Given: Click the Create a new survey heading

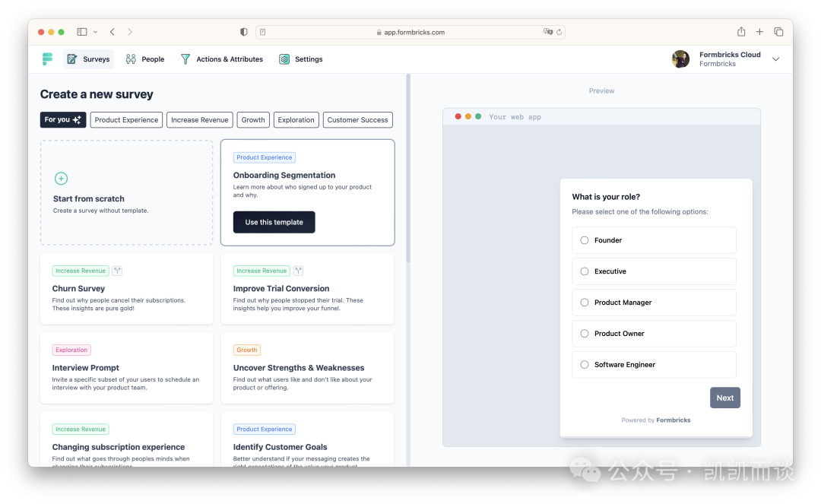Looking at the screenshot, I should point(97,94).
